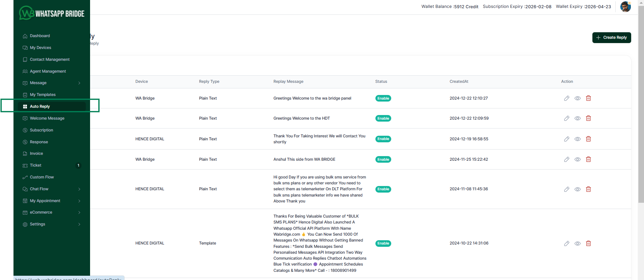Expand the My Appointment submenu arrow
The height and width of the screenshot is (280, 644).
[79, 201]
